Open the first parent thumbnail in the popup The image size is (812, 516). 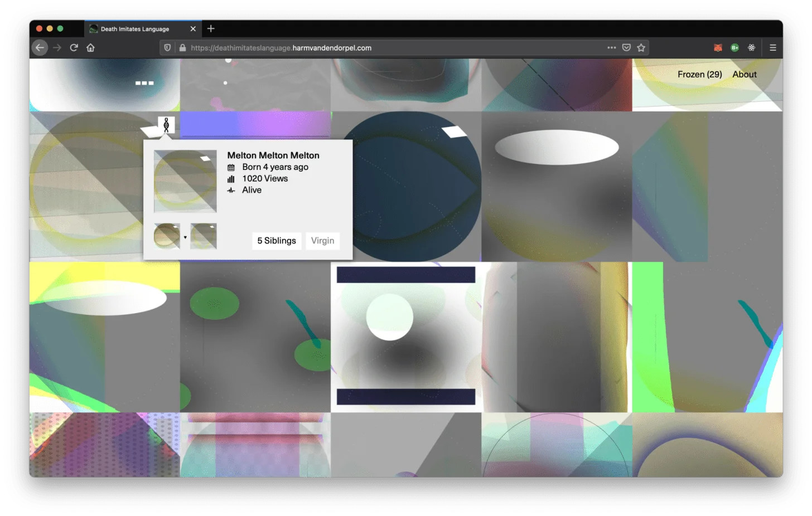pyautogui.click(x=167, y=236)
